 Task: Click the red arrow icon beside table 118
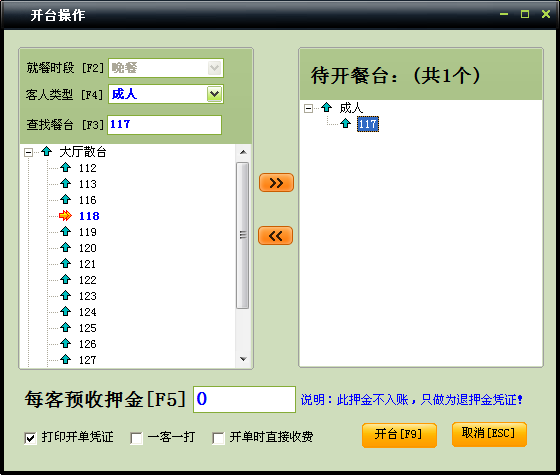(65, 216)
